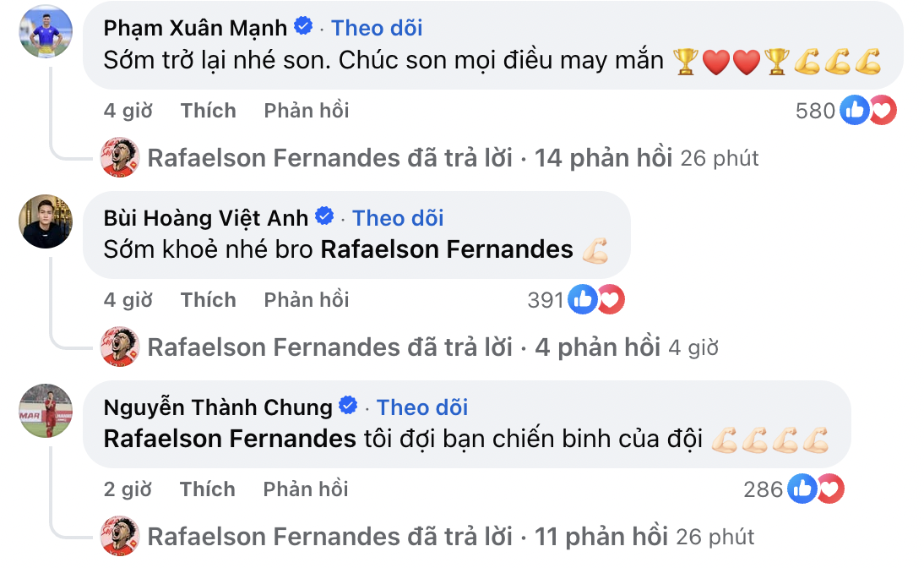Click Rafaelson Fernandes reply avatar icon
This screenshot has width=924, height=568.
[119, 157]
